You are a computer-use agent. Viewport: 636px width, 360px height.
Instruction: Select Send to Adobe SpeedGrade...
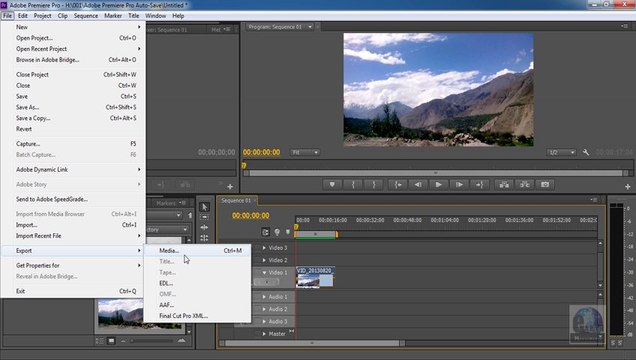click(x=73, y=199)
